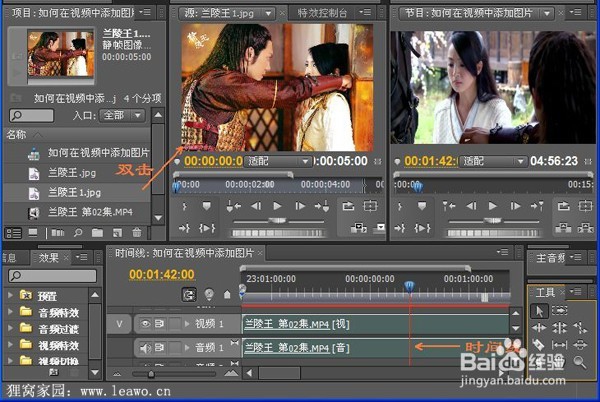Switch project panel to list view
Viewport: 600px width, 402px height.
(x=13, y=233)
